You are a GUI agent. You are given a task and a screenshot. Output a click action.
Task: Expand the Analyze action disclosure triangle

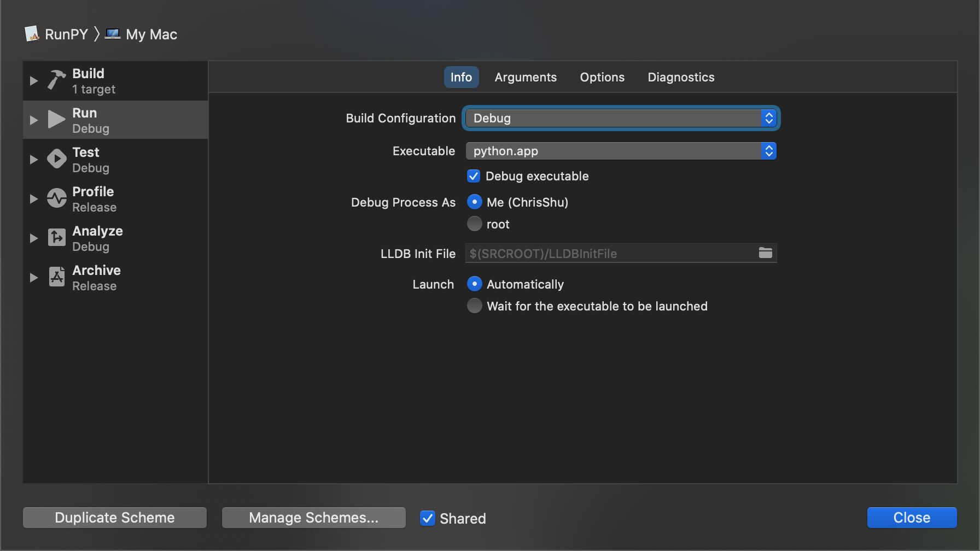[33, 238]
